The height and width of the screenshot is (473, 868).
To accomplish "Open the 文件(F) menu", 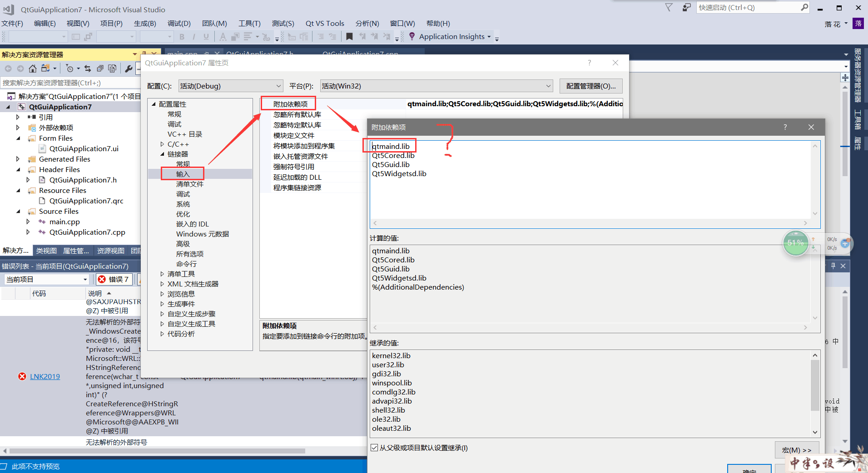I will 12,23.
